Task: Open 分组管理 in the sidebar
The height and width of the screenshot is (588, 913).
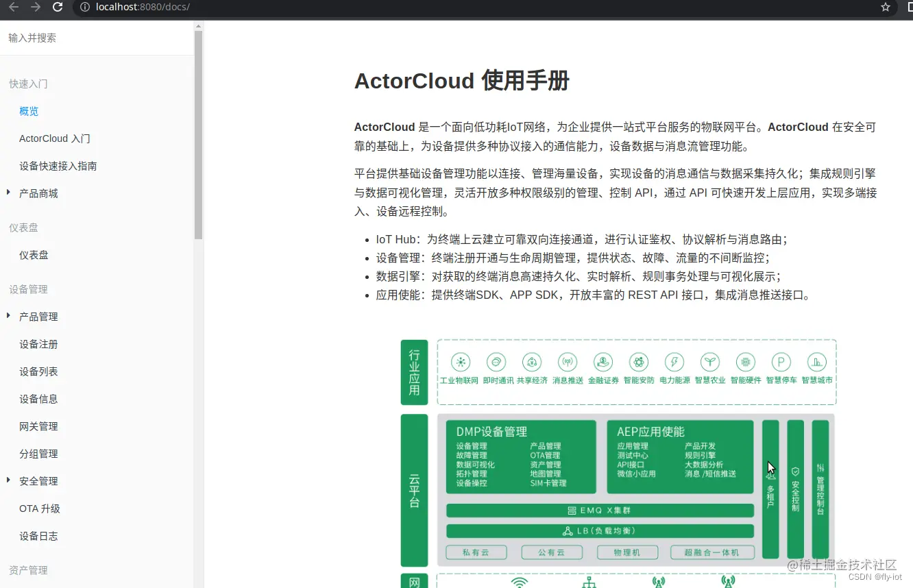Action: [x=38, y=454]
